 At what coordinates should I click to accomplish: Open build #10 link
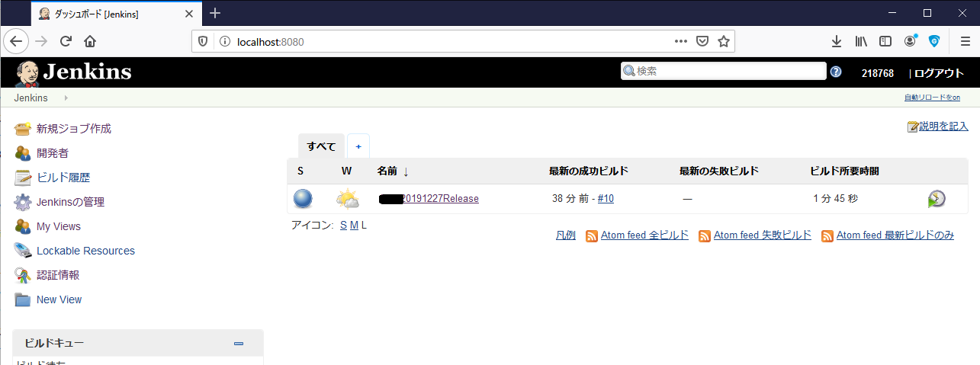[606, 198]
